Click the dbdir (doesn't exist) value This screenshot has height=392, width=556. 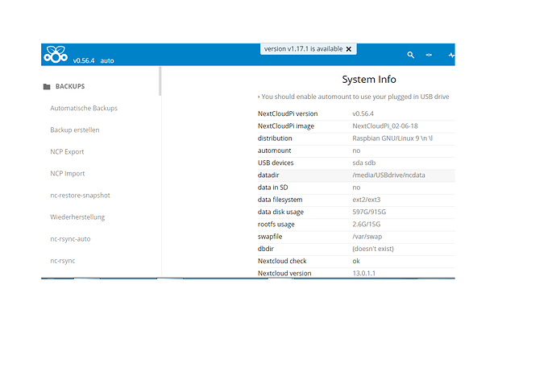(373, 249)
